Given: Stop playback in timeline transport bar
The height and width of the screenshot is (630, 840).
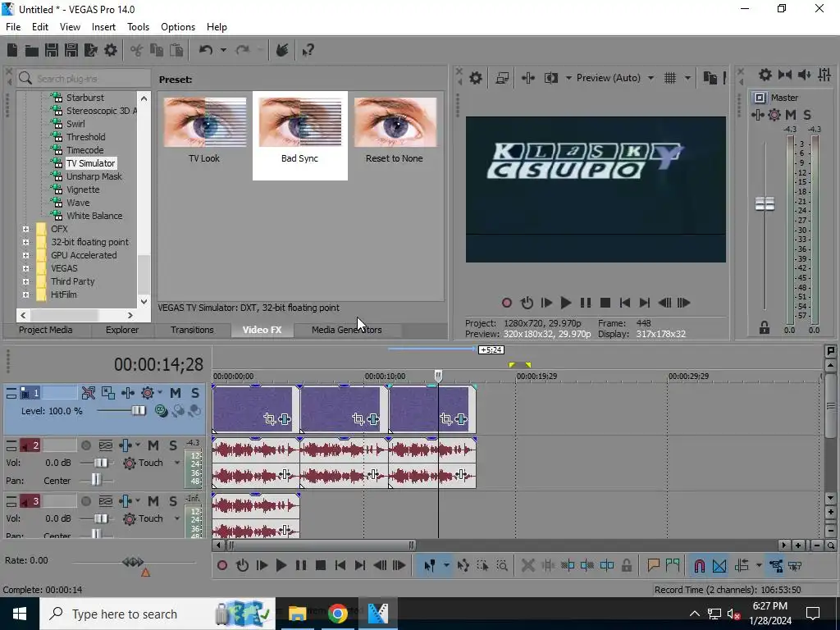Looking at the screenshot, I should (x=321, y=566).
